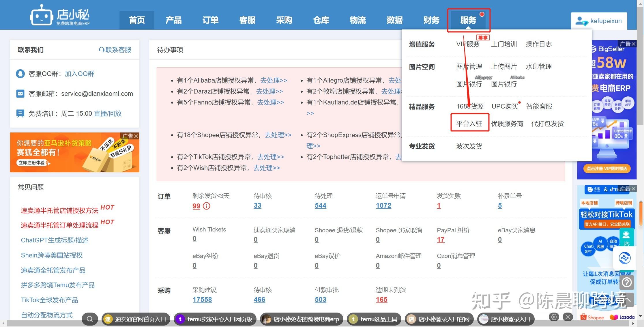
Task: Select 波次发货 under 专业发货
Action: pos(469,146)
